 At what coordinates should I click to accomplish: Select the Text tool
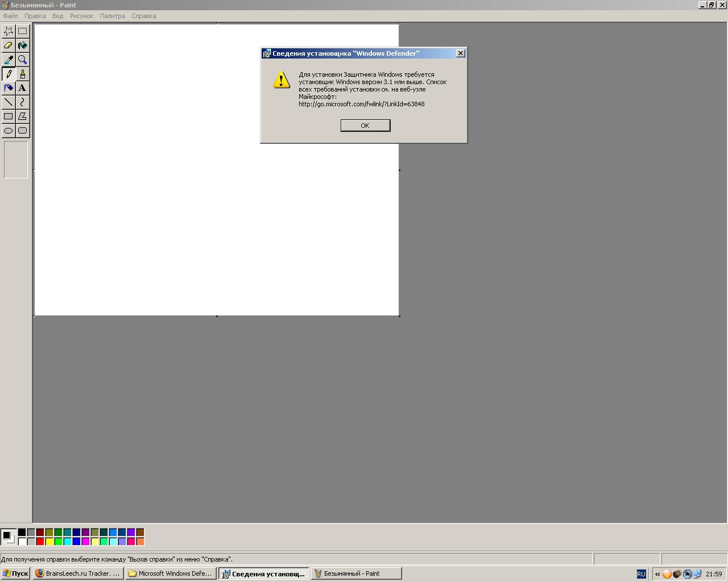[22, 88]
